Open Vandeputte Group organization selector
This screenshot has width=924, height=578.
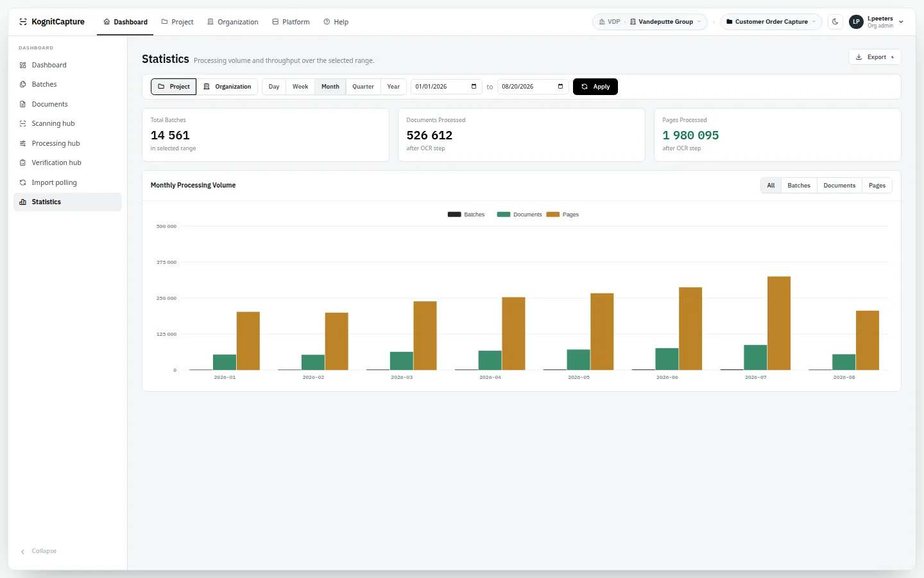tap(665, 22)
